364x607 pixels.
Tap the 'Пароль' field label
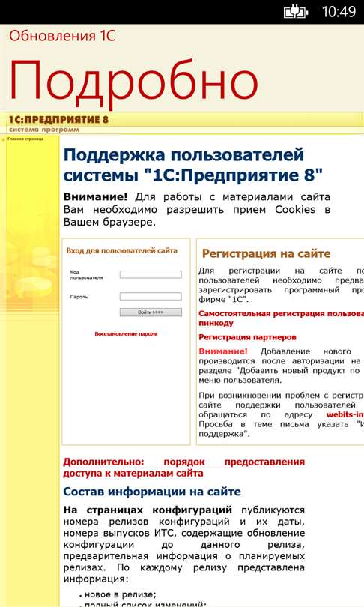tap(79, 297)
